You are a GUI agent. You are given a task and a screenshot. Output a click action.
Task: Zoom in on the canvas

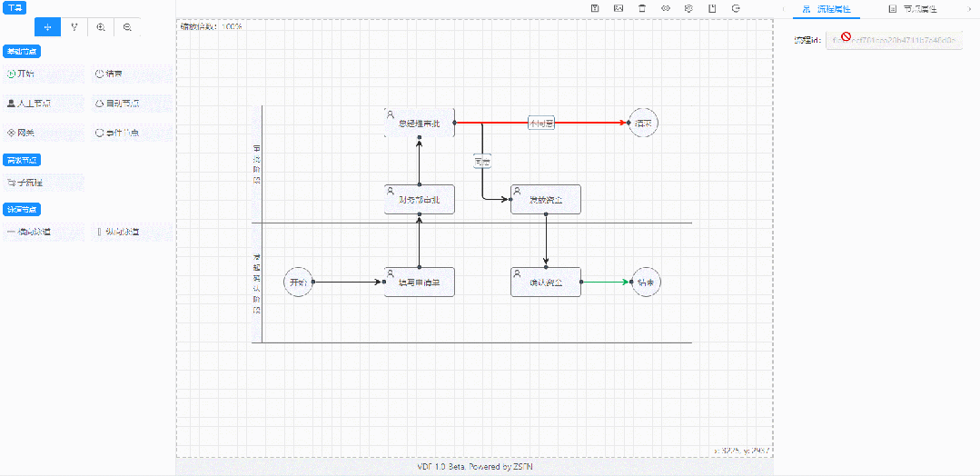click(x=101, y=27)
